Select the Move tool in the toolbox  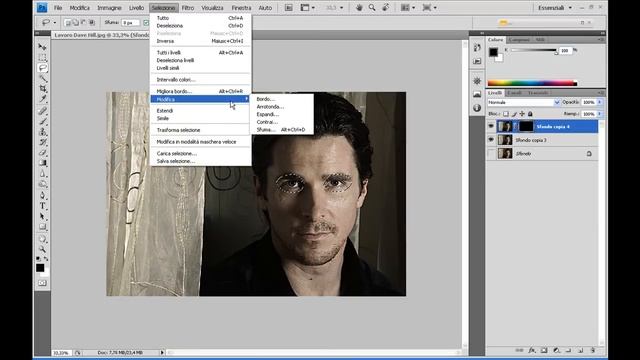[42, 47]
